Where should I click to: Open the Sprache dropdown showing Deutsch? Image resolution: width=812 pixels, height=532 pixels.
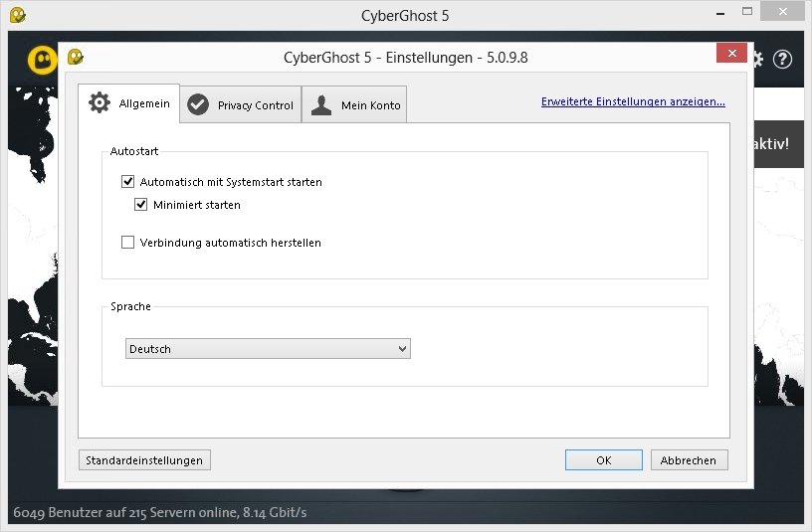click(268, 349)
